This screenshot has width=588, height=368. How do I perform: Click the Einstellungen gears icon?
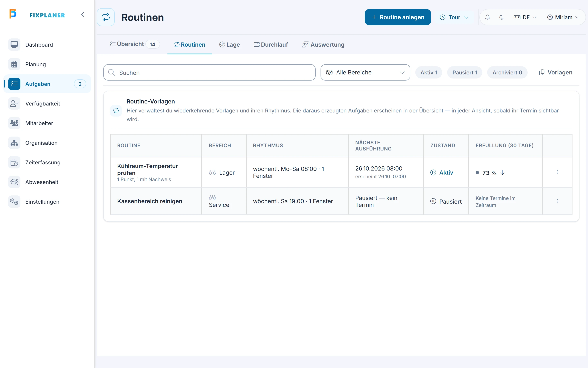point(14,202)
